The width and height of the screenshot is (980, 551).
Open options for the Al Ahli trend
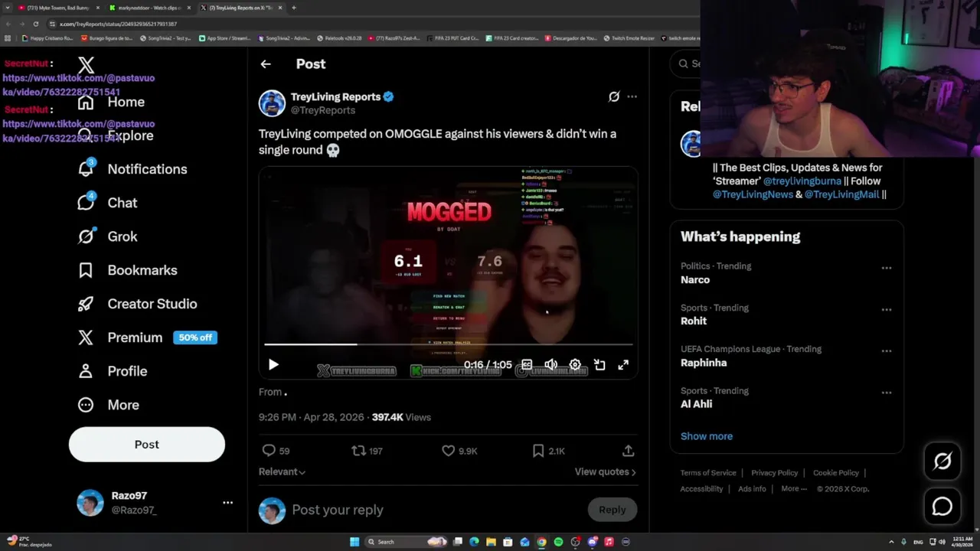point(887,393)
